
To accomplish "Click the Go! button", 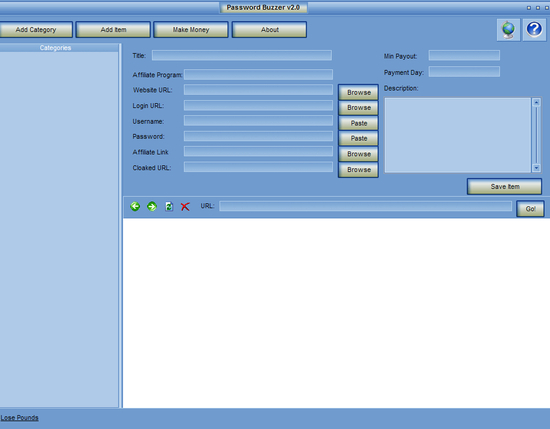I will click(x=530, y=209).
